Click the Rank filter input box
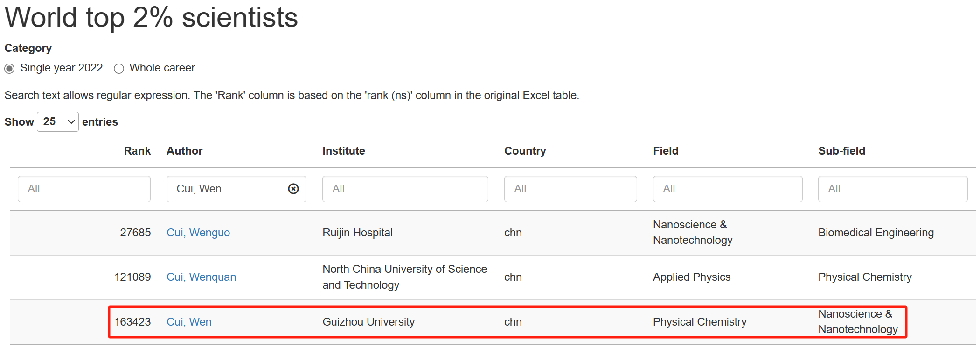Image resolution: width=980 pixels, height=348 pixels. (x=84, y=189)
